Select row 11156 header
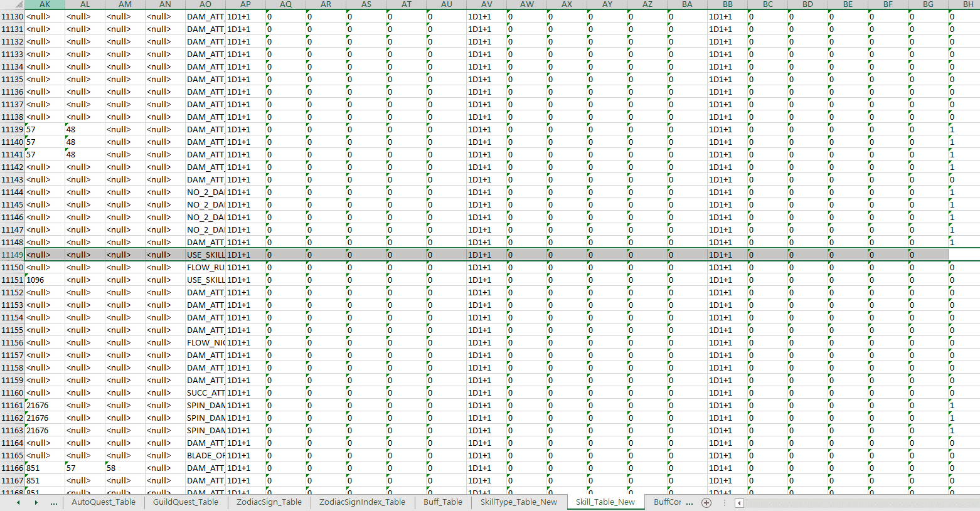This screenshot has height=511, width=980. tap(12, 343)
